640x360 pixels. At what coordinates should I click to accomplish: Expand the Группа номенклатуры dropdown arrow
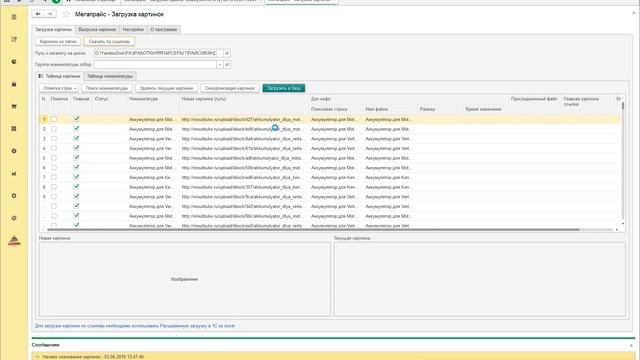220,64
